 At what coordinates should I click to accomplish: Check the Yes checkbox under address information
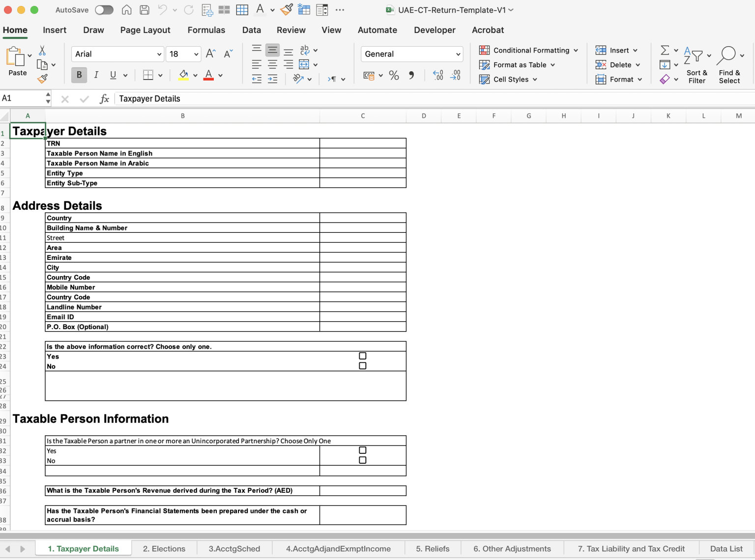[362, 355]
